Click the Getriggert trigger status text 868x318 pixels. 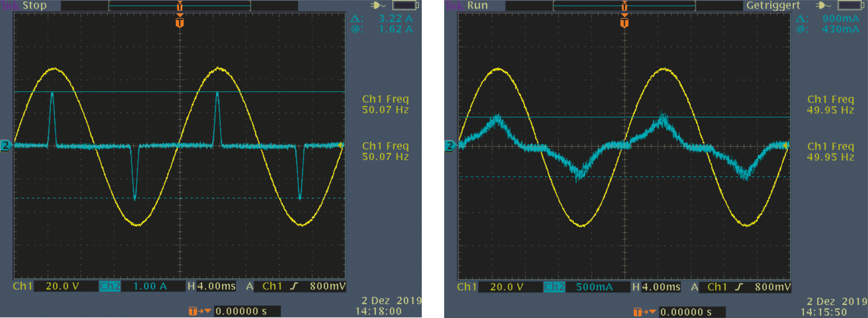[x=773, y=5]
